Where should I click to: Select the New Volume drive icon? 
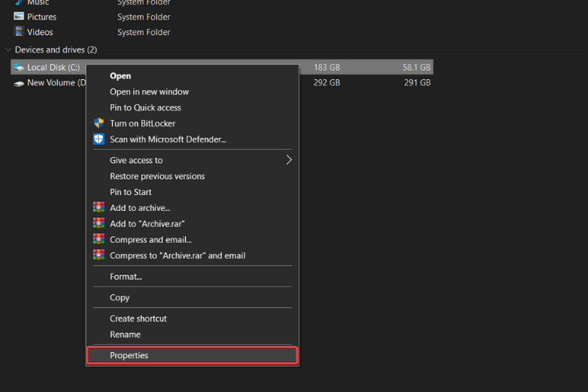[19, 83]
